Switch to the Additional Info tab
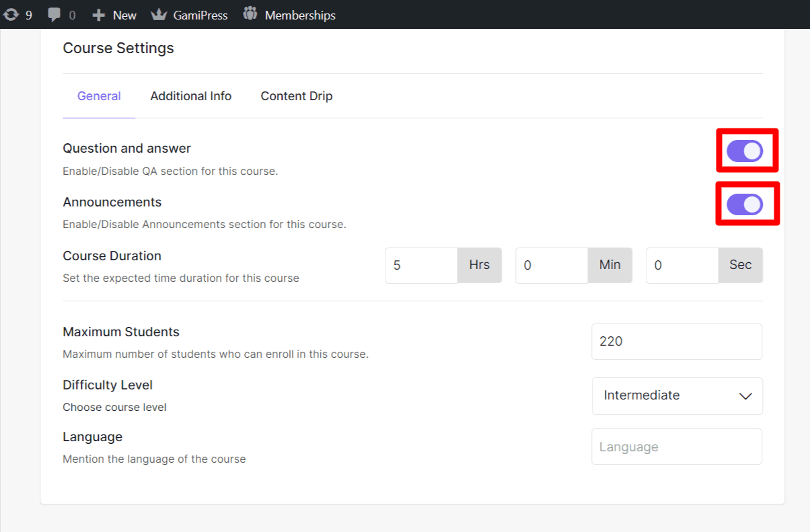This screenshot has height=532, width=810. tap(191, 96)
